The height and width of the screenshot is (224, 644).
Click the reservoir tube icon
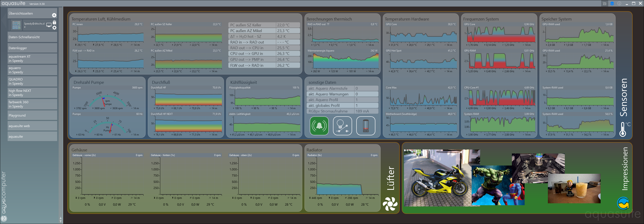365,126
